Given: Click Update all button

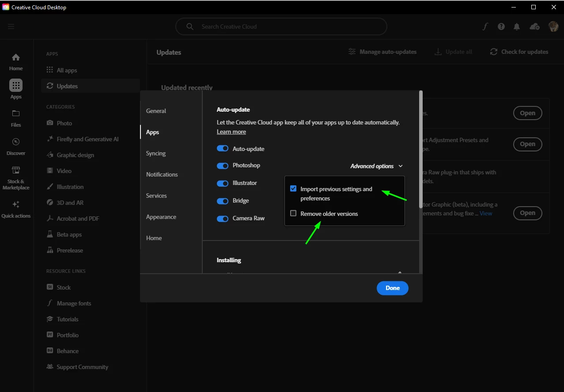Looking at the screenshot, I should click(454, 52).
